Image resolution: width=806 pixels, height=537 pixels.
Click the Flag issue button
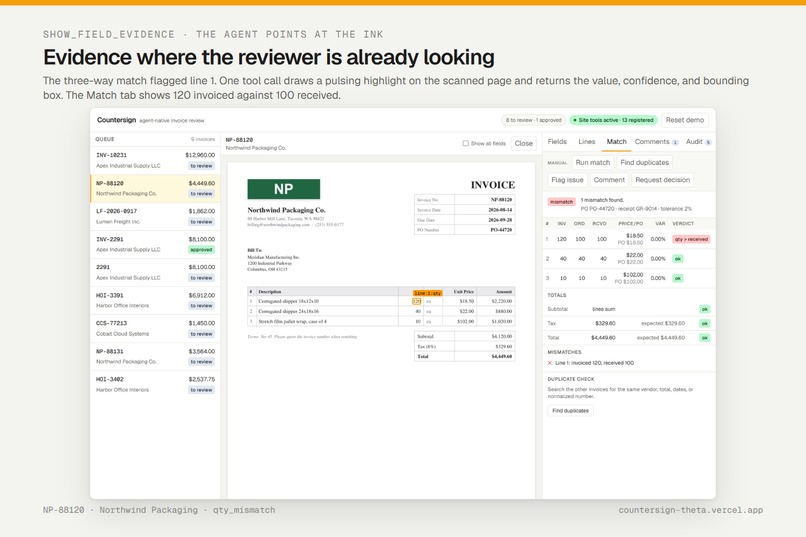(567, 180)
